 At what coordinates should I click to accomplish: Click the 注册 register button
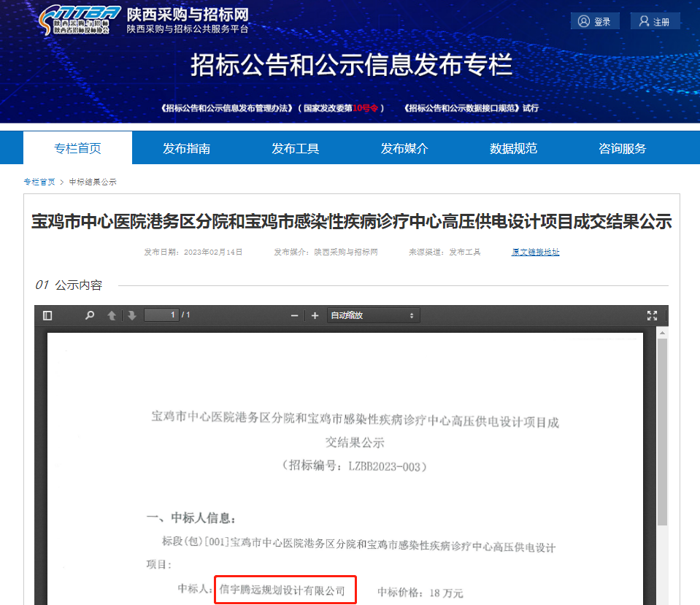click(x=655, y=20)
